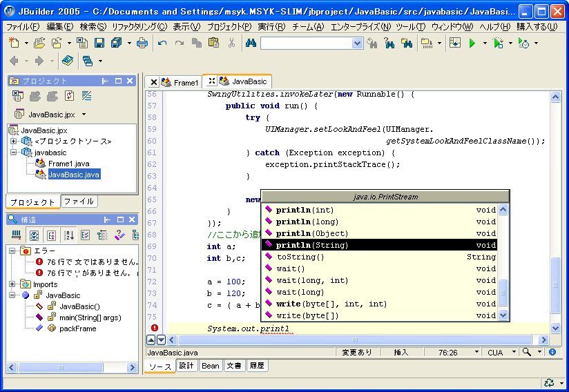Screen dimensions: 569x392
Task: Collapse the javabasic package in the project tree
Action: [12, 153]
